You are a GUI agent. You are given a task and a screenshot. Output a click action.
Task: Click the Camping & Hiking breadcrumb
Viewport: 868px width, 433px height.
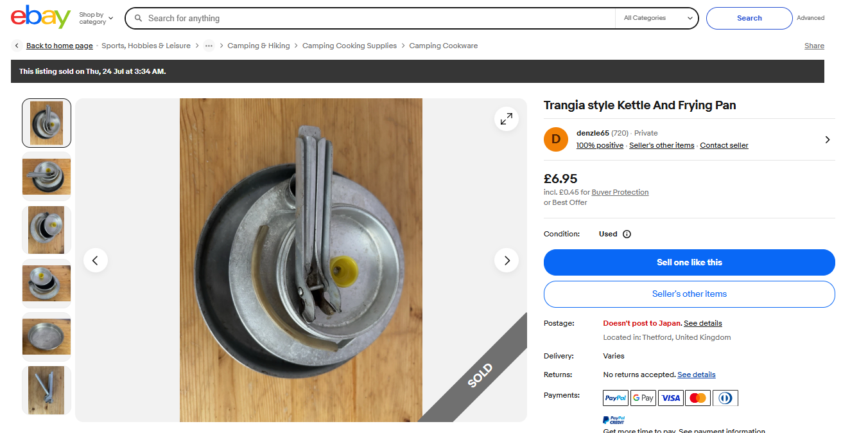(259, 46)
